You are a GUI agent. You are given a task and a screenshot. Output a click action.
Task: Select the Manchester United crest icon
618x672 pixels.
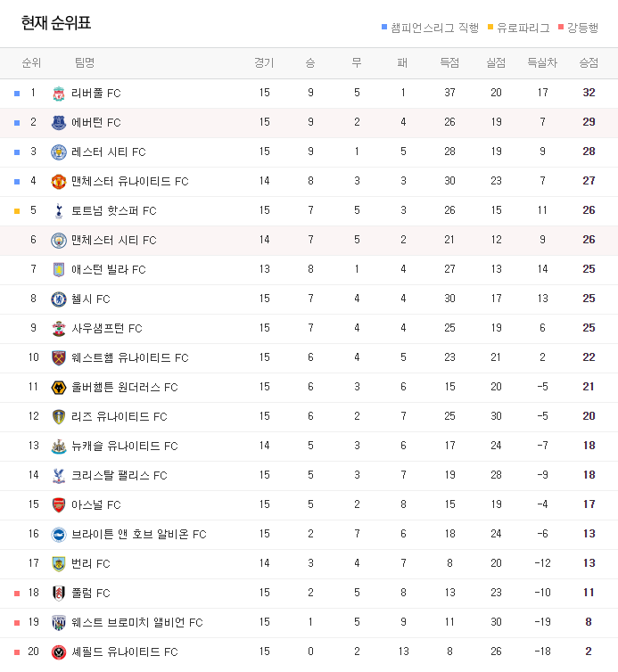(59, 181)
